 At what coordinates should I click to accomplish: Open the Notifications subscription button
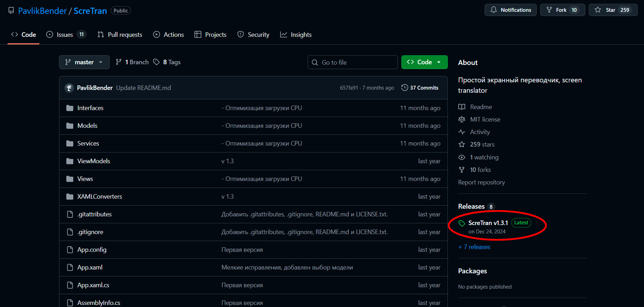pos(510,10)
